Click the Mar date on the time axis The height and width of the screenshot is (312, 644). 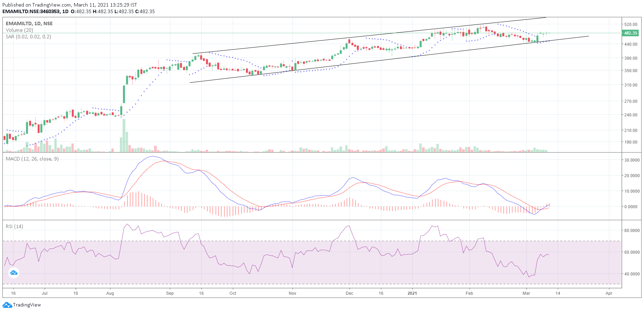click(x=526, y=293)
